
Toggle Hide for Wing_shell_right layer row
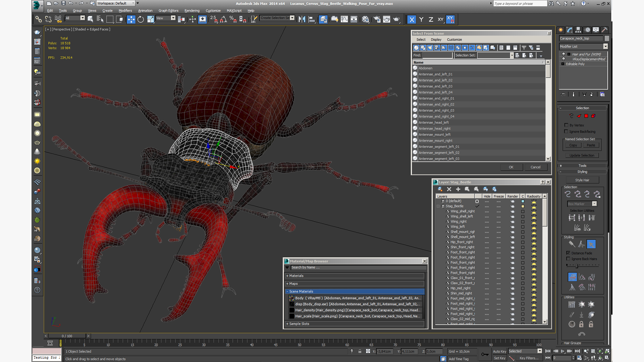tap(487, 212)
